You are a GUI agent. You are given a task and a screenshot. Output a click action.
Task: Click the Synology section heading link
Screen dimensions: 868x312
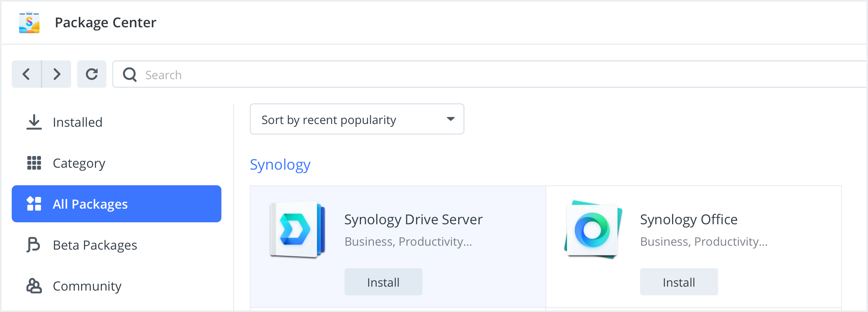coord(280,165)
